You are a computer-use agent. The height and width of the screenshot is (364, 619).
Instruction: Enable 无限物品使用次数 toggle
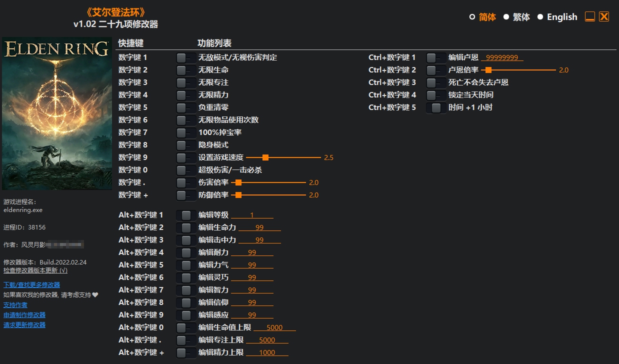point(185,119)
